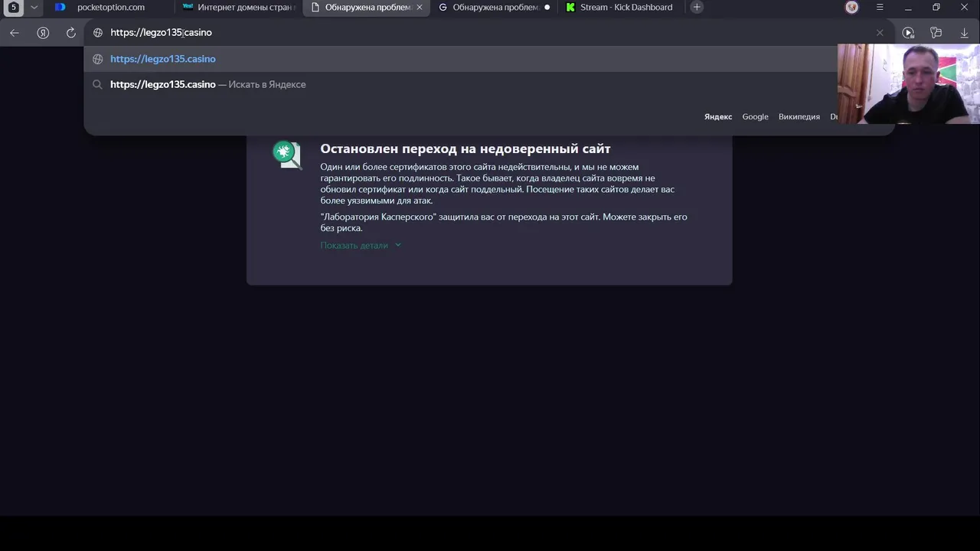Click the globe icon in the URL suggestion row

(x=98, y=59)
